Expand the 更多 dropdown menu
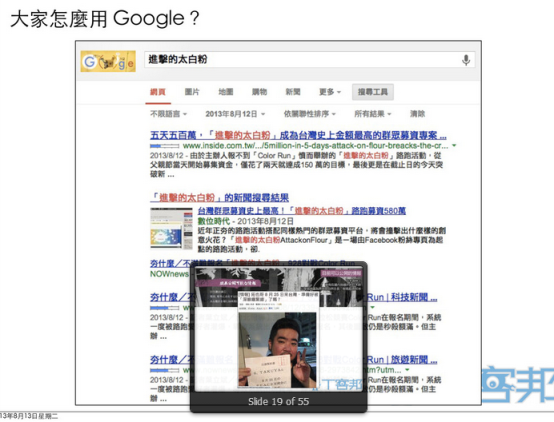This screenshot has height=422, width=554. (330, 92)
